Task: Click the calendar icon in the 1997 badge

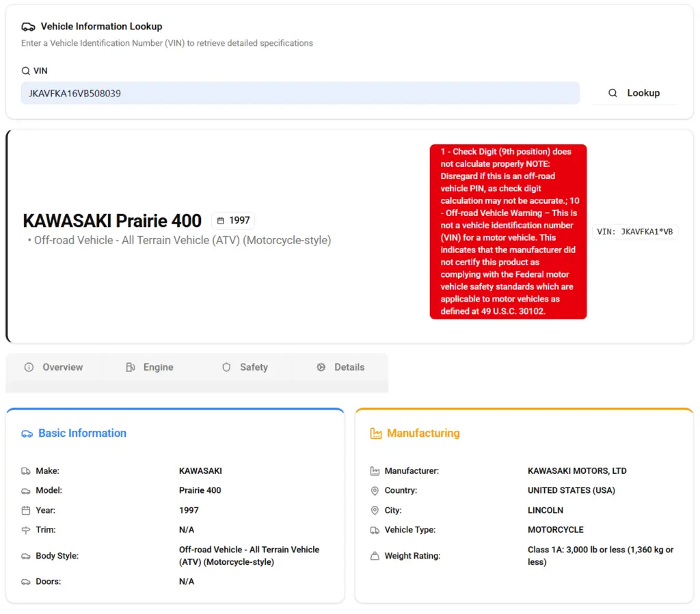Action: pos(220,221)
